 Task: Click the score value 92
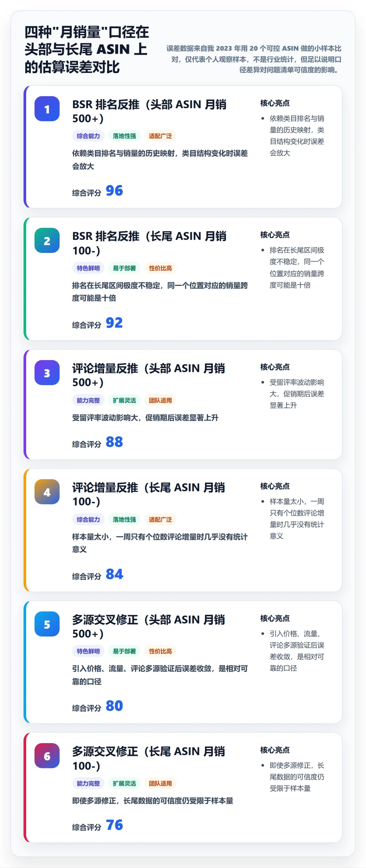point(114,323)
